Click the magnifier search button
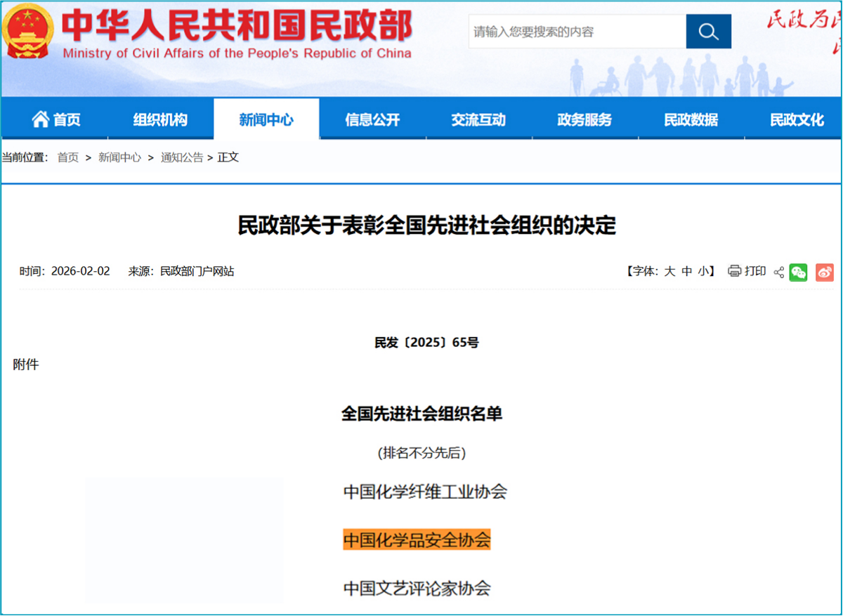The height and width of the screenshot is (616, 843). [708, 32]
